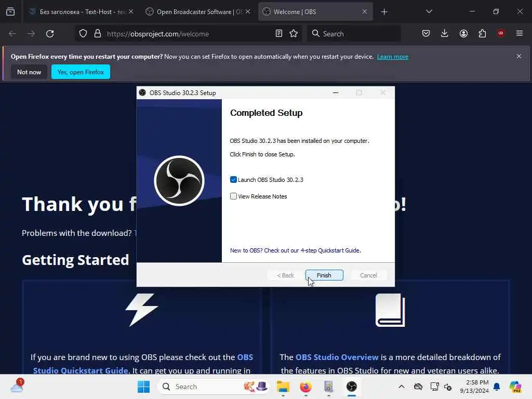Click the tracking protection shield icon
The height and width of the screenshot is (399, 532).
tap(83, 34)
